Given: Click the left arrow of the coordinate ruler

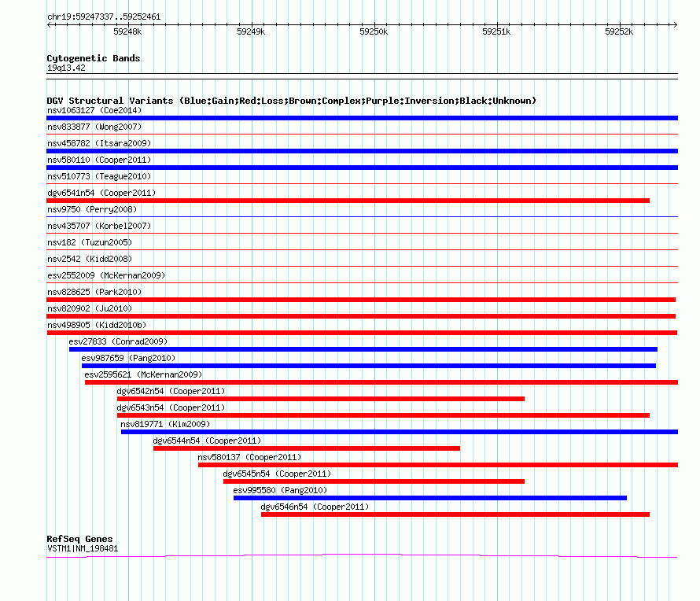Looking at the screenshot, I should (50, 24).
